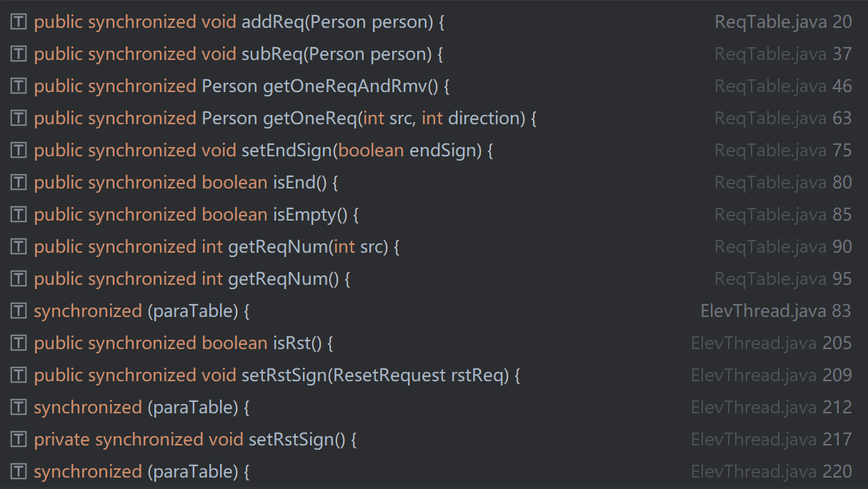Viewport: 868px width, 489px height.
Task: Click the icon before private setRstSign() result
Action: (19, 440)
